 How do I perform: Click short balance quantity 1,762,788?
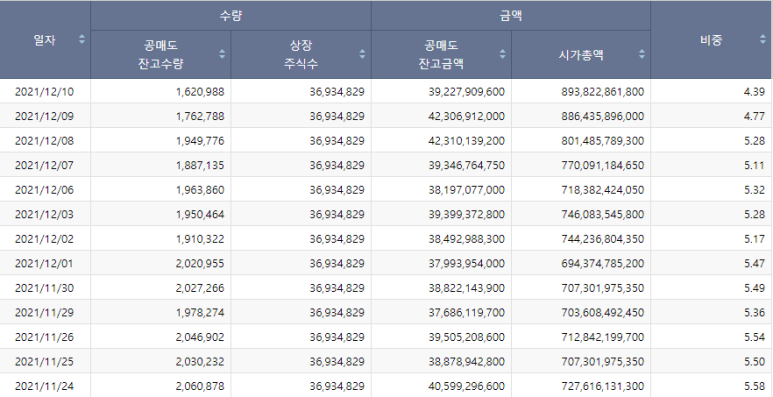coord(200,116)
